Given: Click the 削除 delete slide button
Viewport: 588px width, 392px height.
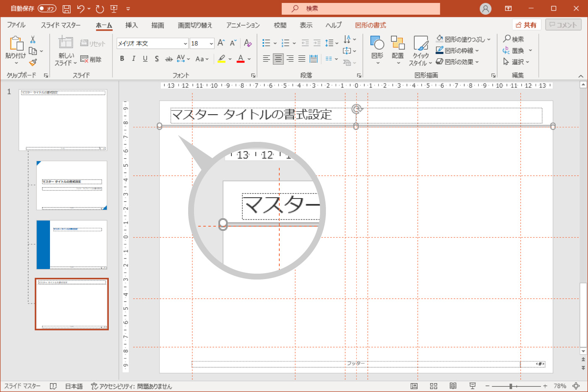Looking at the screenshot, I should [x=91, y=60].
